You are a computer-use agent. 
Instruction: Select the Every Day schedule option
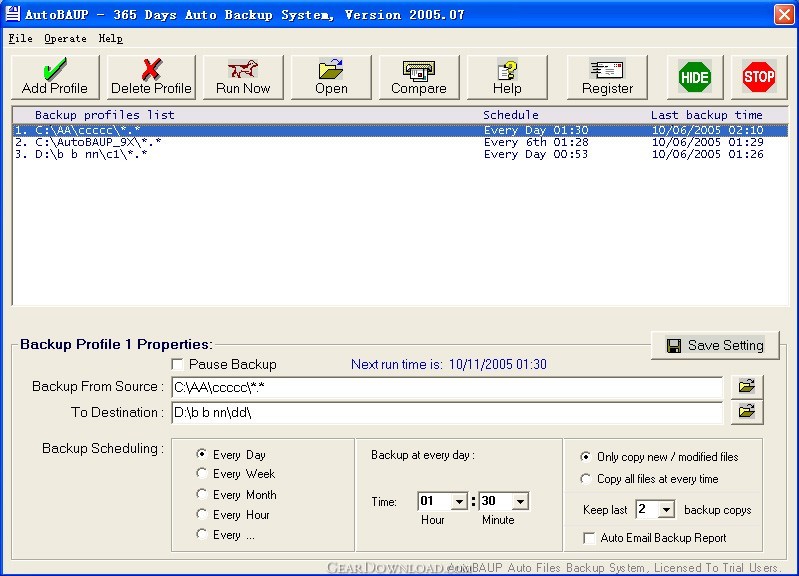point(202,454)
